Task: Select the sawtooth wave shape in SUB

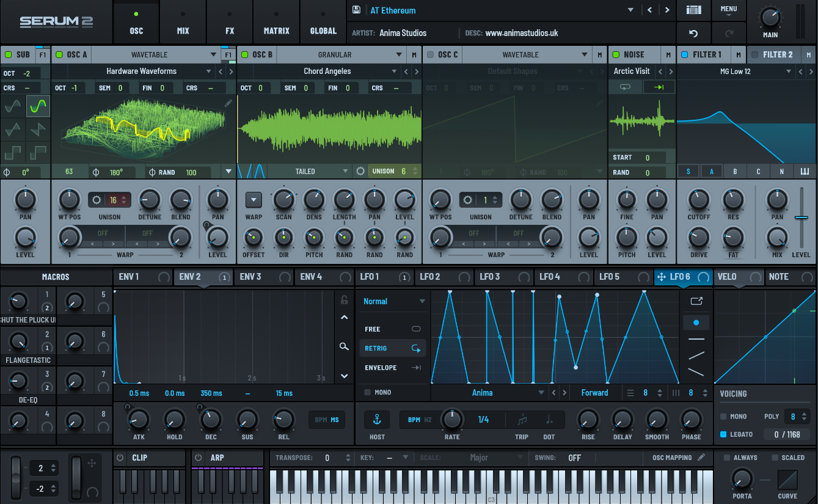Action: tap(38, 129)
